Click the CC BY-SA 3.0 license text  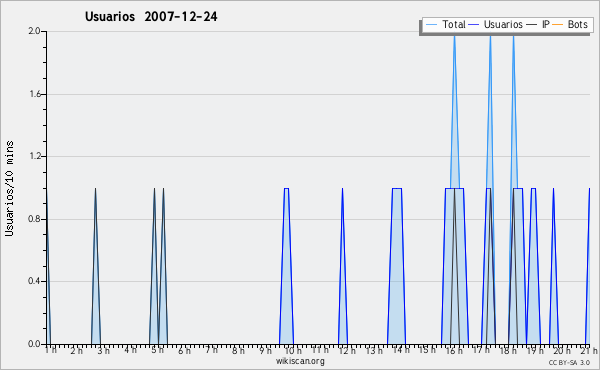[569, 363]
